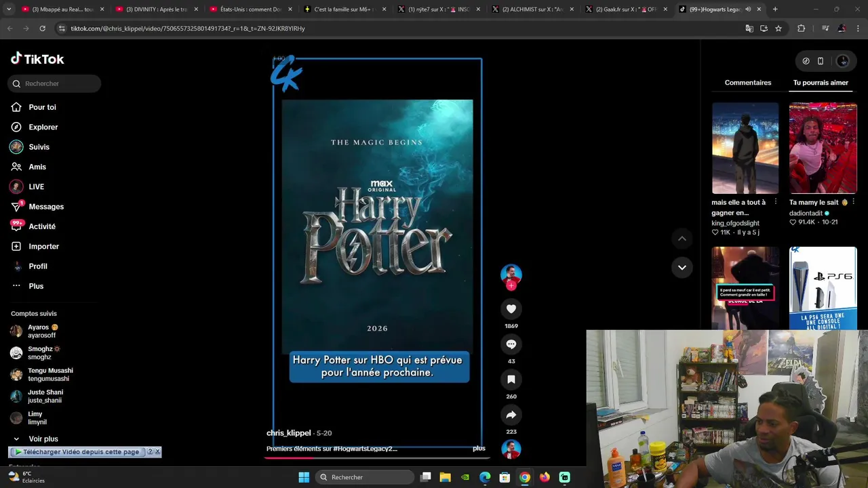Close the download video bar
The height and width of the screenshot is (488, 868).
(x=157, y=451)
